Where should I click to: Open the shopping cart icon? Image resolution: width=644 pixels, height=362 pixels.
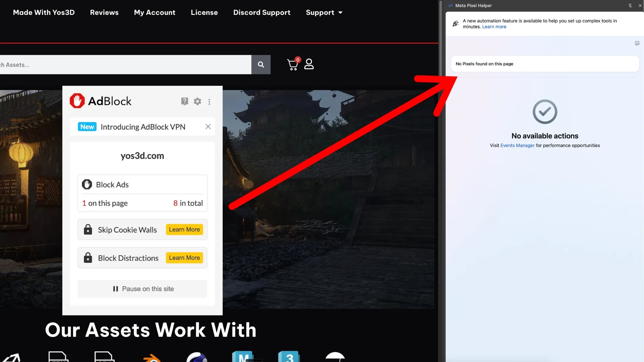(x=293, y=64)
